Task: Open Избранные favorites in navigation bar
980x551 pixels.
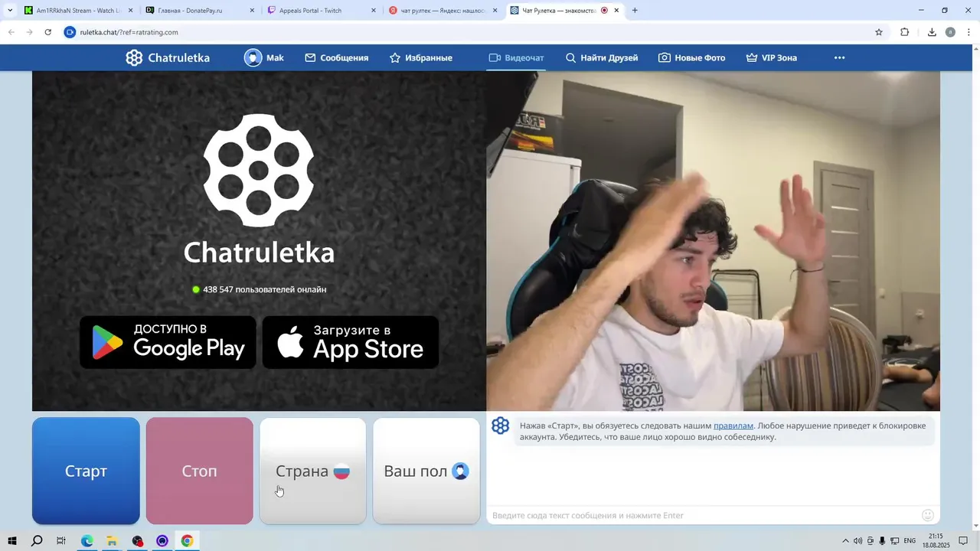Action: tap(420, 57)
